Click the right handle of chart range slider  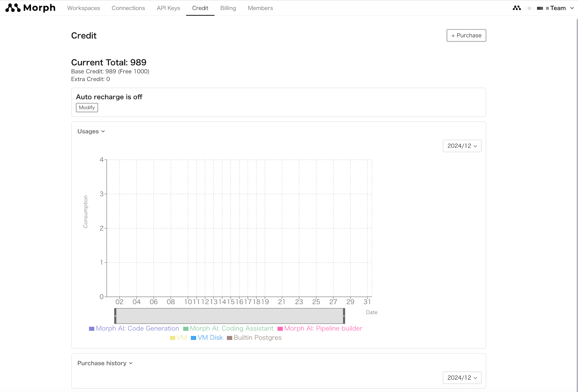pos(344,316)
